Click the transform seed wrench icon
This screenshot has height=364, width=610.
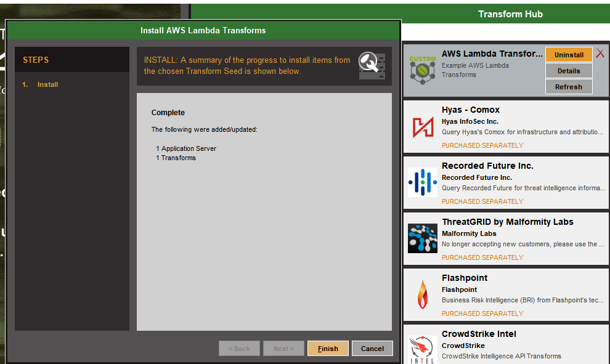372,66
